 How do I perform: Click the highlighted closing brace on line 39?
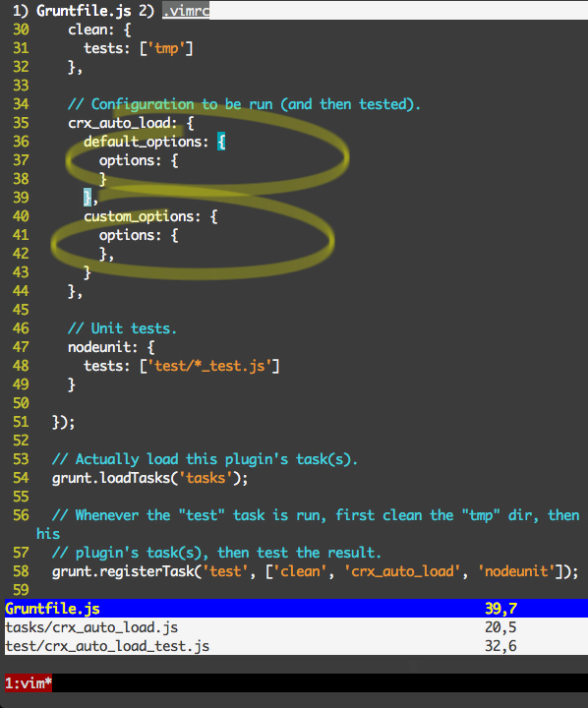click(88, 198)
